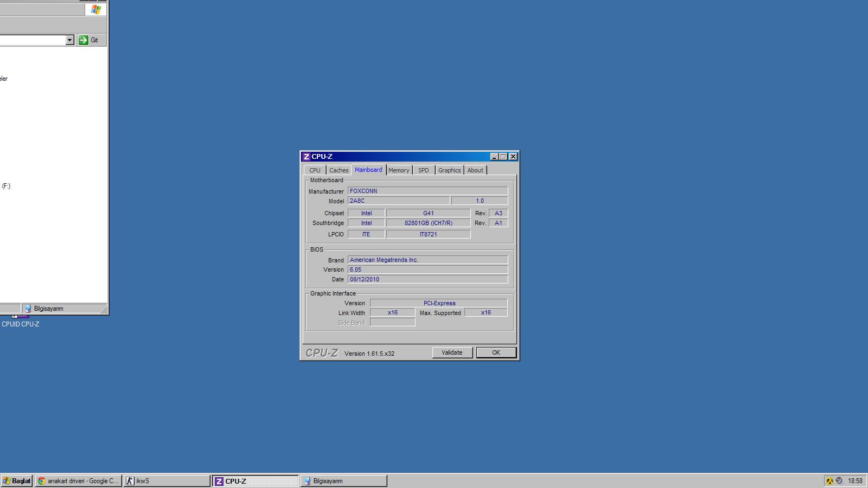
Task: Click the Max. Supported x16 value
Action: coord(486,312)
